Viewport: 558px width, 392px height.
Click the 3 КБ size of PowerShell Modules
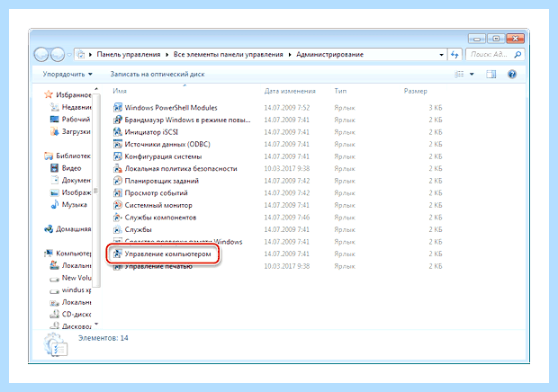[436, 107]
